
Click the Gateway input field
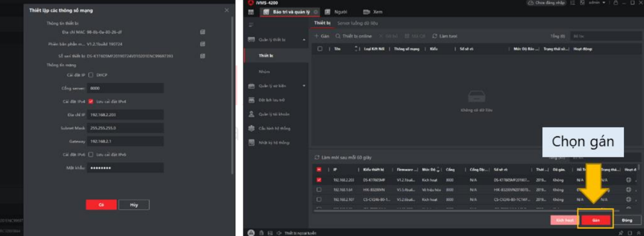[x=125, y=141]
